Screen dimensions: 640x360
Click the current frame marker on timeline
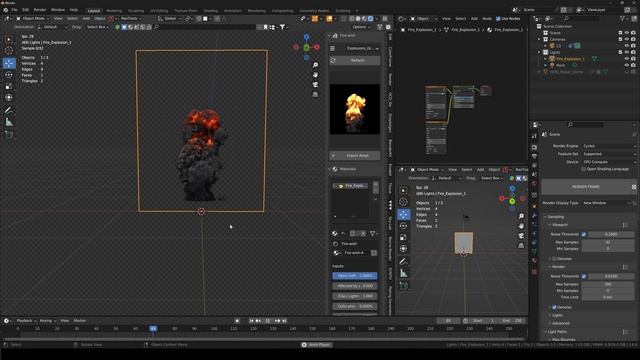point(153,328)
